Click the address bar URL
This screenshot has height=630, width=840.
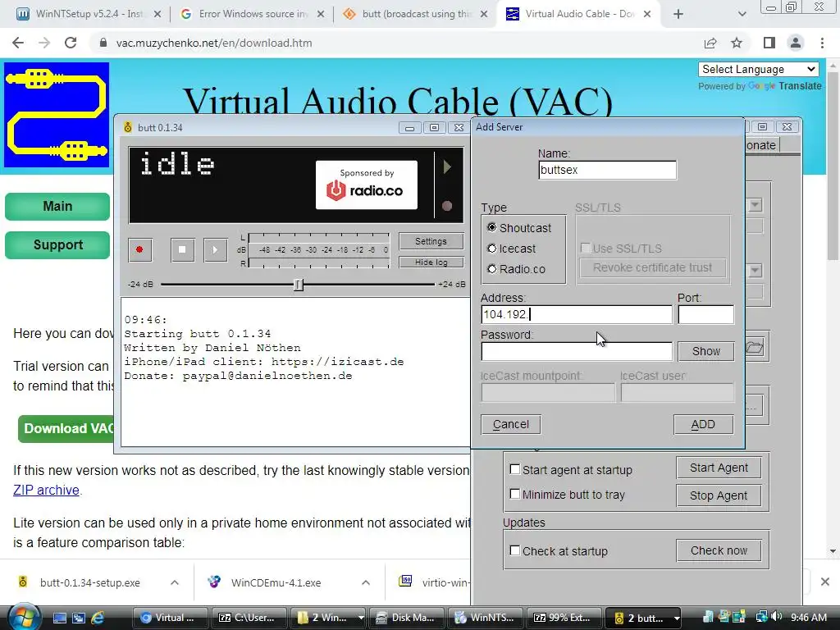(214, 43)
